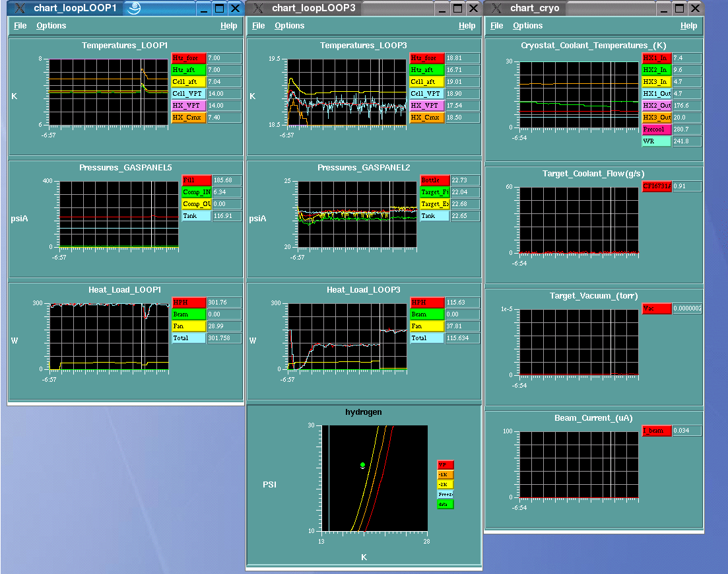Open File menu in chart_cryo window
The width and height of the screenshot is (728, 574).
pyautogui.click(x=496, y=26)
